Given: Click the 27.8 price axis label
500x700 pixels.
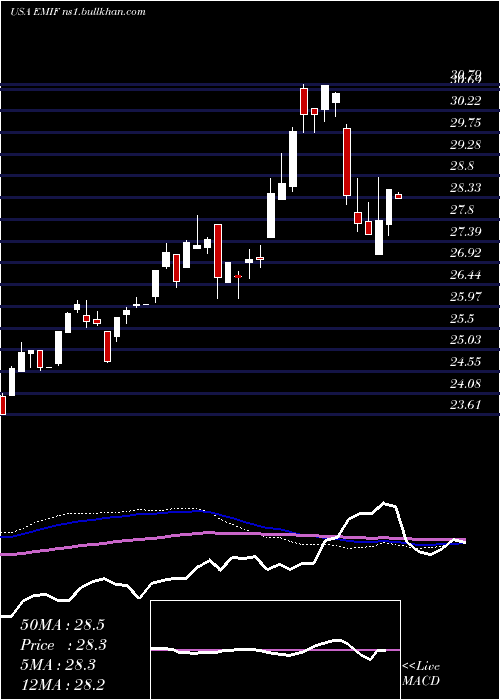Looking at the screenshot, I should pyautogui.click(x=462, y=210).
